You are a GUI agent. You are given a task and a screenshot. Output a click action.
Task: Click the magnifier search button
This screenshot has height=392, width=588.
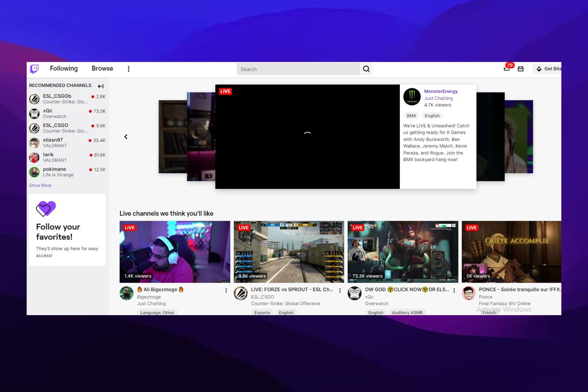(x=366, y=69)
